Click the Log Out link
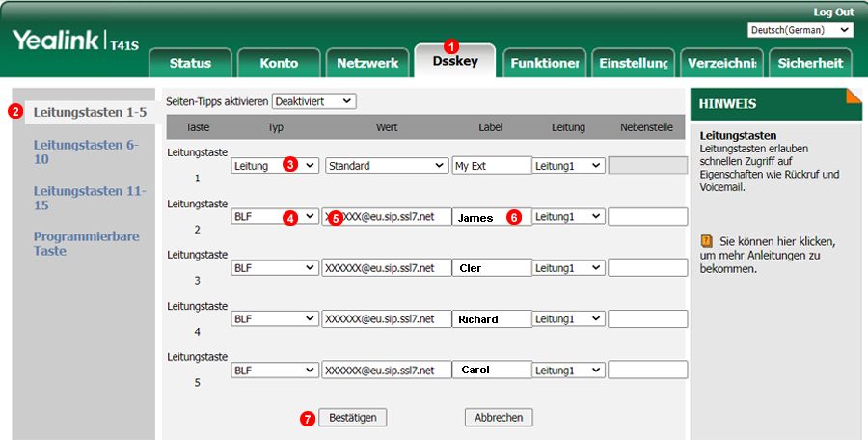 833,12
